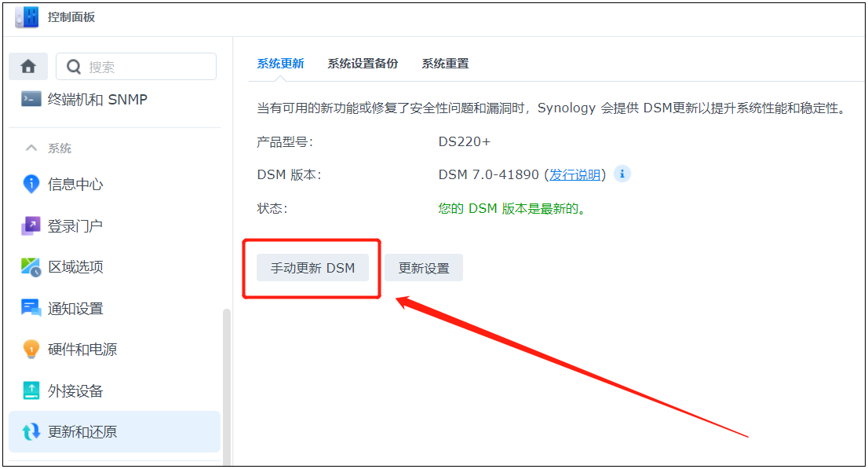The width and height of the screenshot is (868, 469).
Task: Click the 系统 section header label
Action: coord(60,148)
